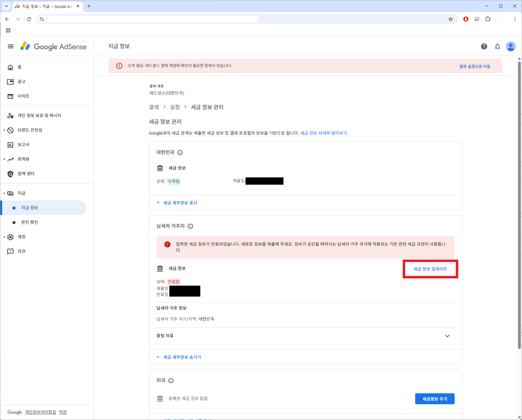Screen dimensions: 522x420
Task: Open the extensions puzzle icon
Action: coord(488,19)
